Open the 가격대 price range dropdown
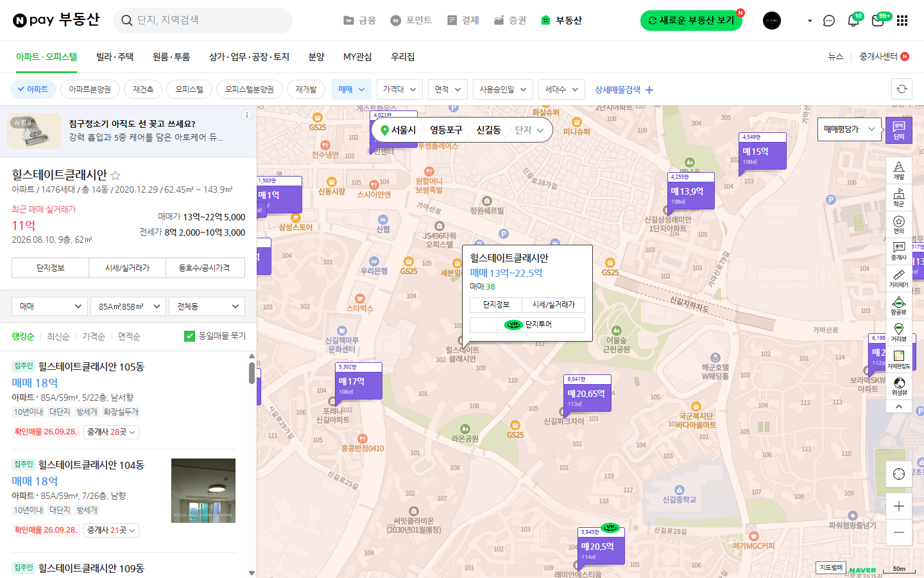Image resolution: width=924 pixels, height=578 pixels. (x=400, y=89)
